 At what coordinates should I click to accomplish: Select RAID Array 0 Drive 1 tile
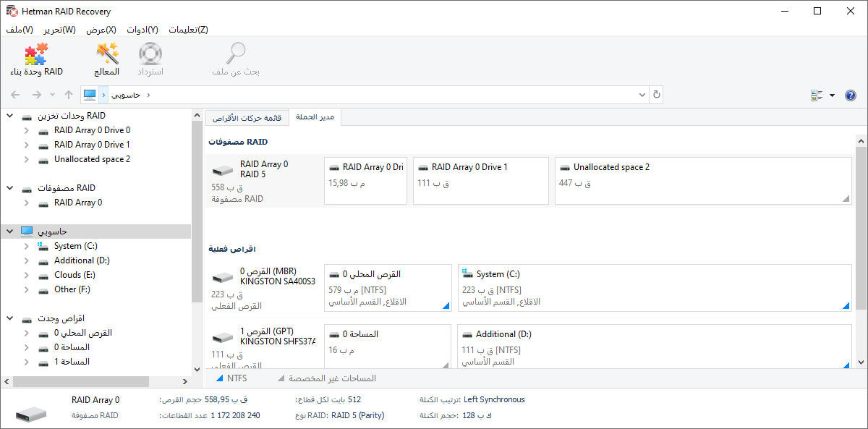tap(481, 181)
